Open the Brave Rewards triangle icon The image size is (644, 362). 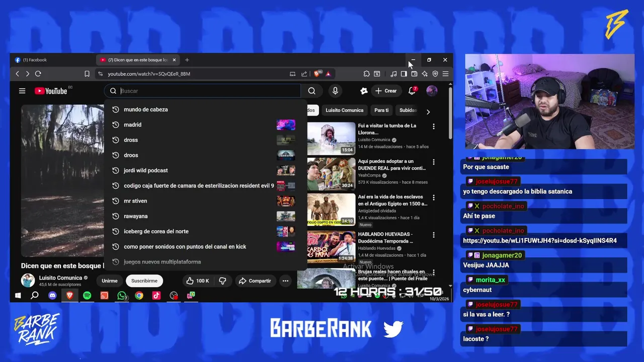tap(328, 74)
